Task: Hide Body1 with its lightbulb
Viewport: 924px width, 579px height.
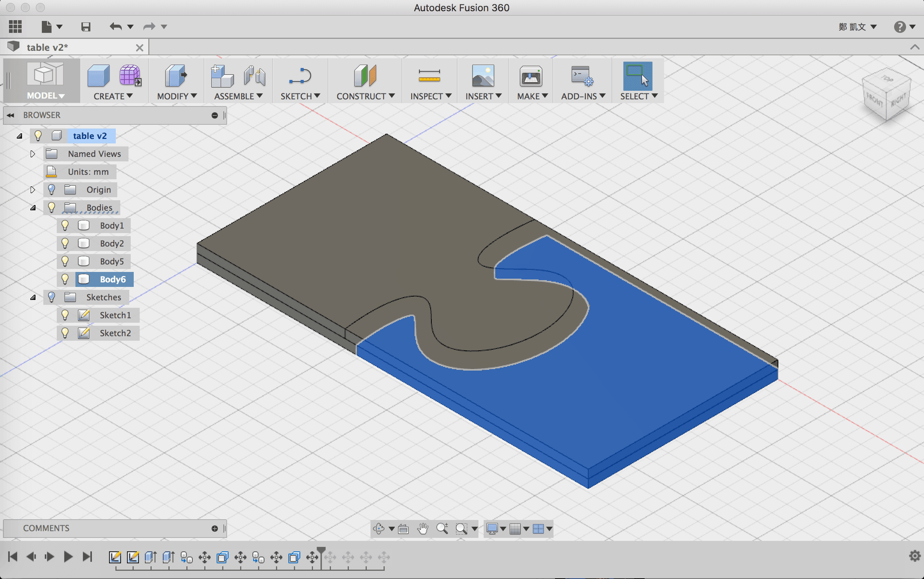Action: pyautogui.click(x=65, y=226)
